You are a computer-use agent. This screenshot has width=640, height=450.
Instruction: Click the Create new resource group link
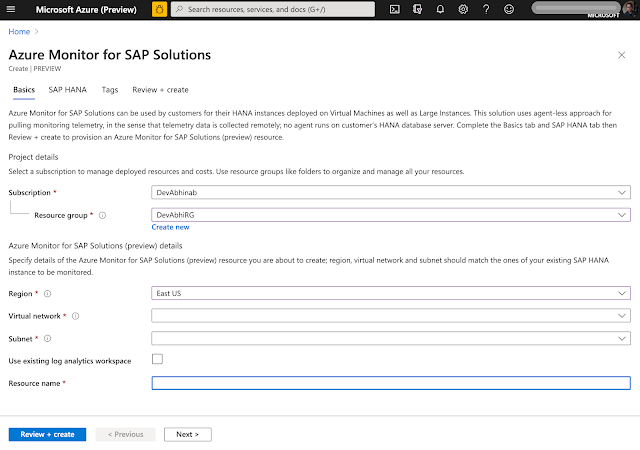coord(170,227)
